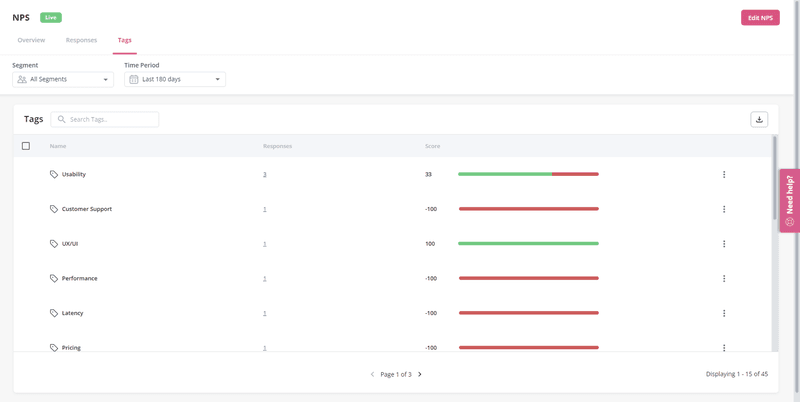Image resolution: width=800 pixels, height=402 pixels.
Task: Go to previous page using left chevron
Action: point(373,374)
